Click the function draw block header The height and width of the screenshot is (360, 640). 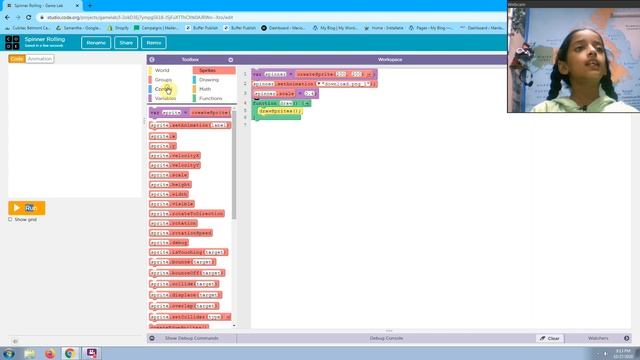(282, 103)
